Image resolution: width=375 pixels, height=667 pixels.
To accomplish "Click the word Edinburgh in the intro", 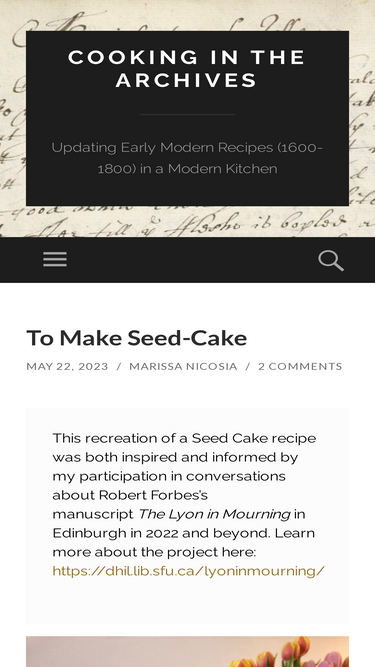I will tap(89, 533).
